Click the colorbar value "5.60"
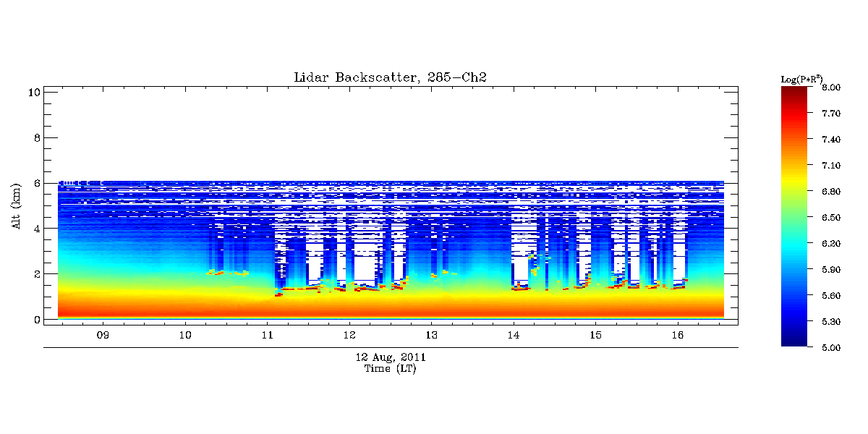The width and height of the screenshot is (868, 434). (x=831, y=296)
